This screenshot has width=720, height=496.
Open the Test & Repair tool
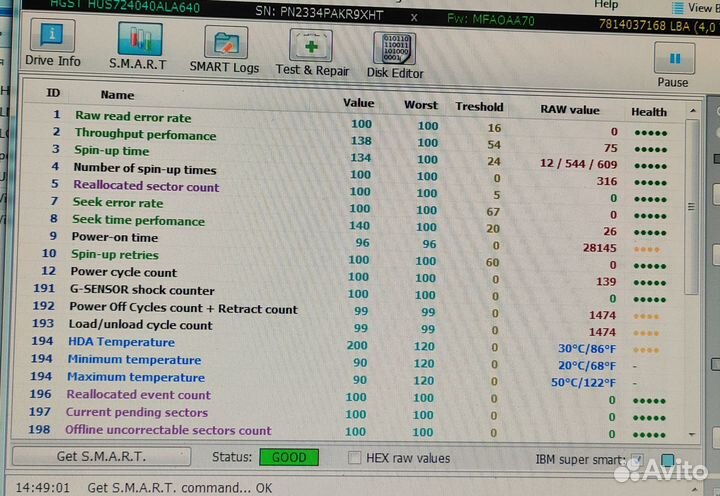click(x=312, y=52)
